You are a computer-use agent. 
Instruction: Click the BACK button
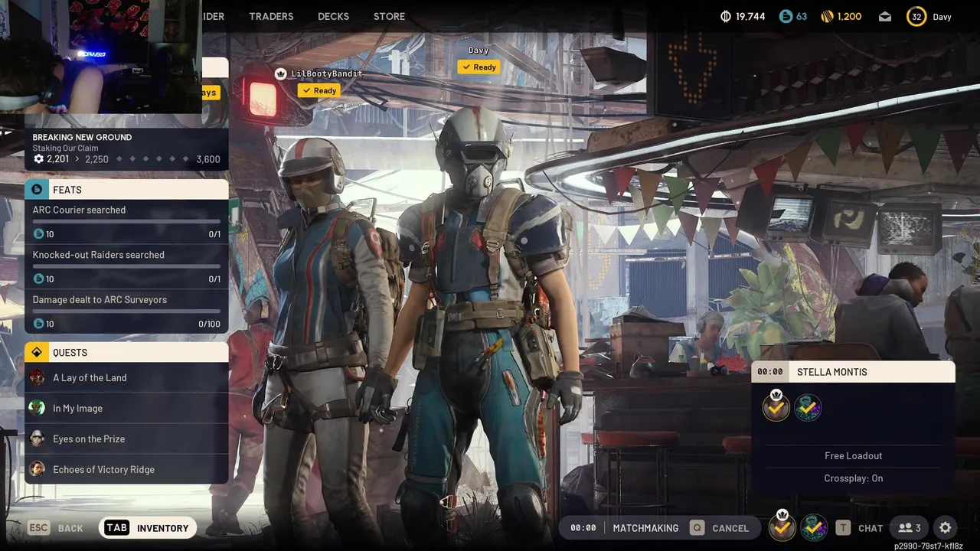[55, 528]
